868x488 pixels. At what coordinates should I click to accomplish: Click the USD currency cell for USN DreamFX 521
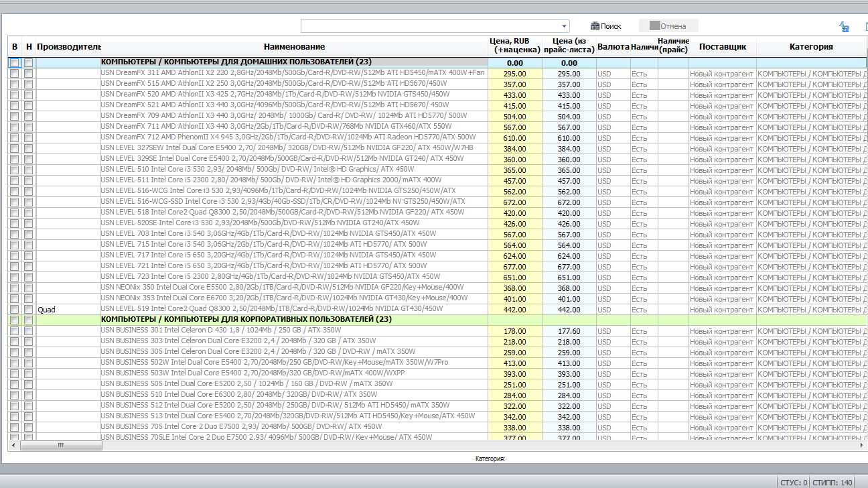613,106
